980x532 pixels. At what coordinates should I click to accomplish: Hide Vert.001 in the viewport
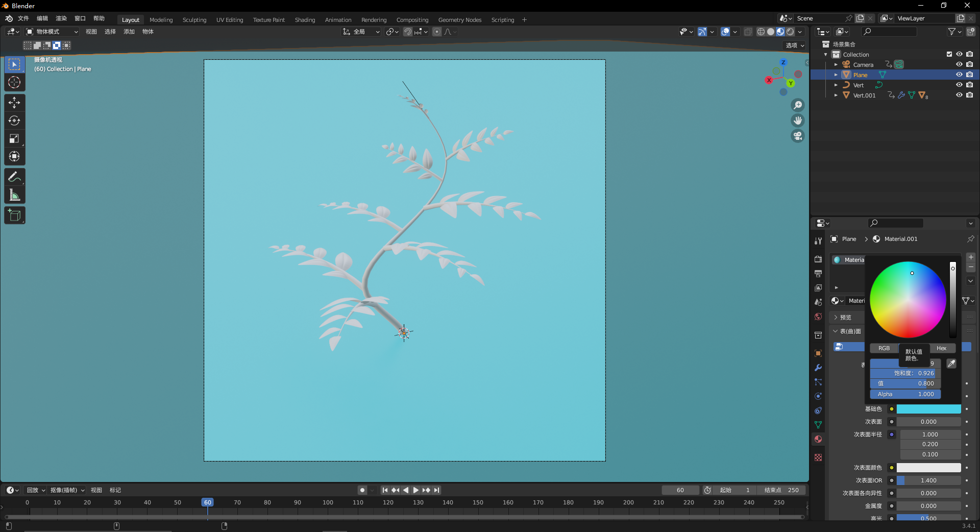[x=959, y=95]
